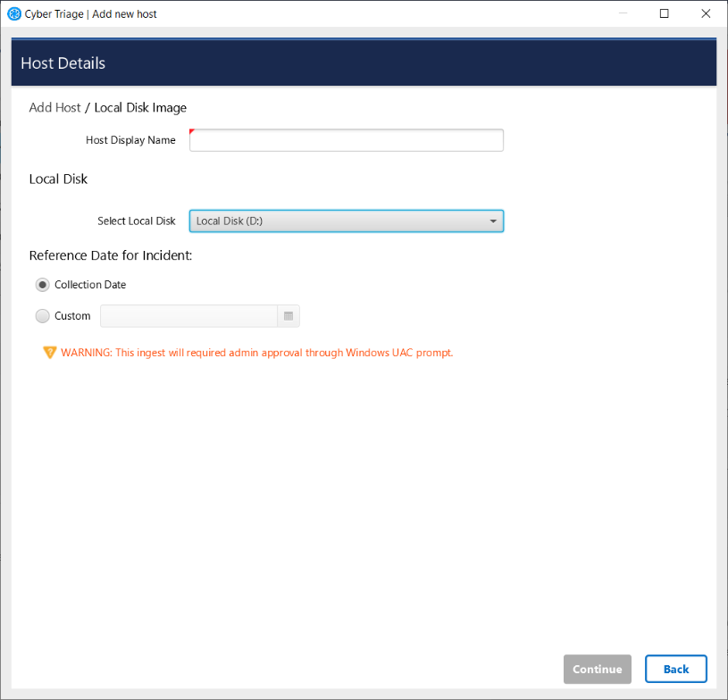Click the red required-field marker on Host Display Name
Viewport: 728px width, 700px height.
pyautogui.click(x=192, y=131)
